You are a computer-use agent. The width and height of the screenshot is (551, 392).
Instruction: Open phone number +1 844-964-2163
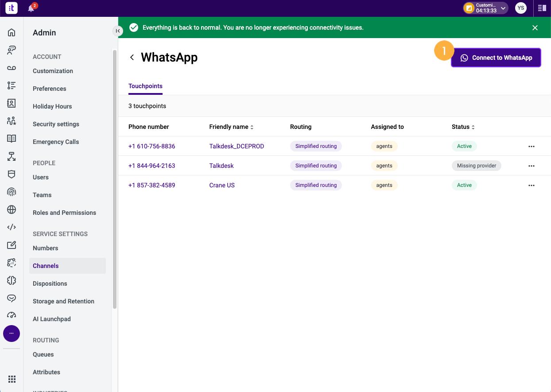pos(151,166)
